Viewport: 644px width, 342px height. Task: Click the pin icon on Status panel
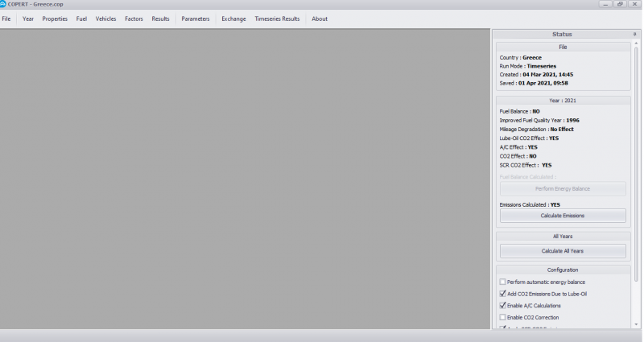click(x=634, y=34)
